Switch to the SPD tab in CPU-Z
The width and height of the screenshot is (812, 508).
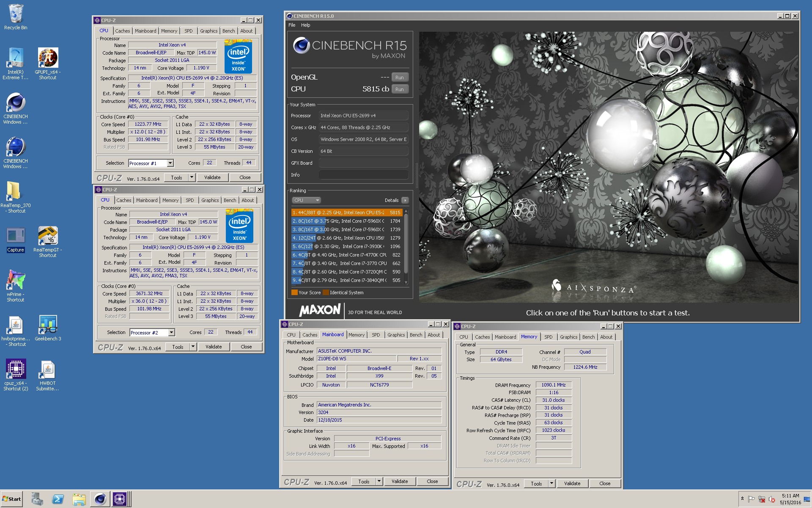189,30
